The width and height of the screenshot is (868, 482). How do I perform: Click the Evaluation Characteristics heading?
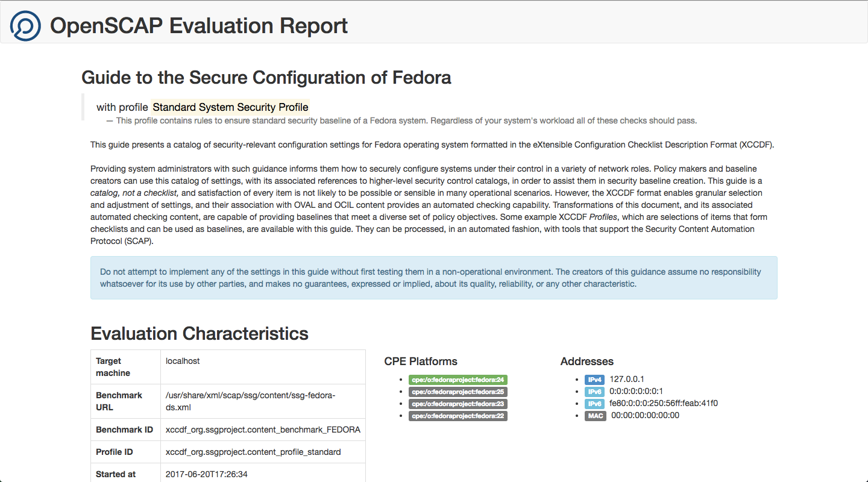(200, 334)
